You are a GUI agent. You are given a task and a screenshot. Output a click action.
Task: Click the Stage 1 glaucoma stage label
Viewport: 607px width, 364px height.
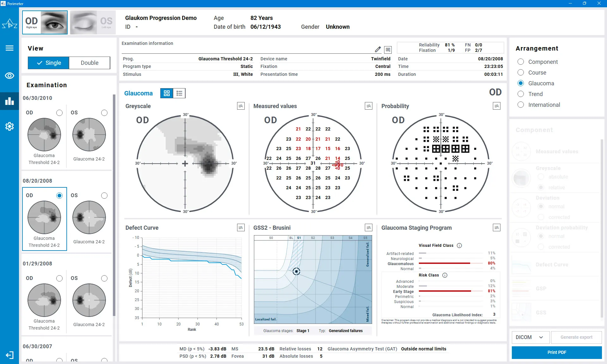[x=303, y=331]
